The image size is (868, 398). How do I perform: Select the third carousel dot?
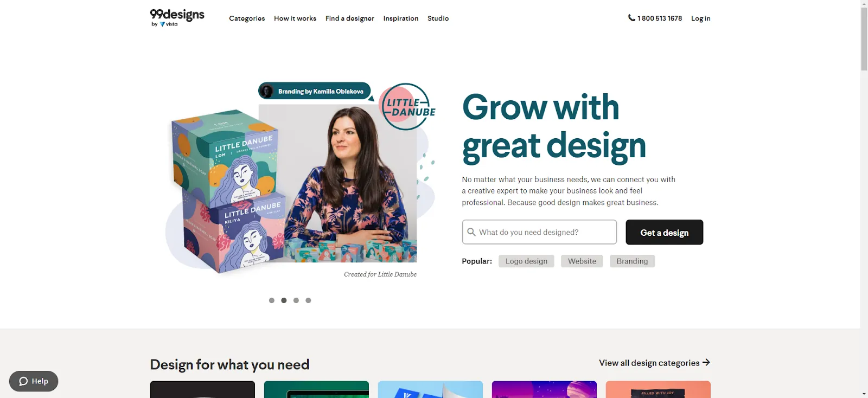[296, 300]
